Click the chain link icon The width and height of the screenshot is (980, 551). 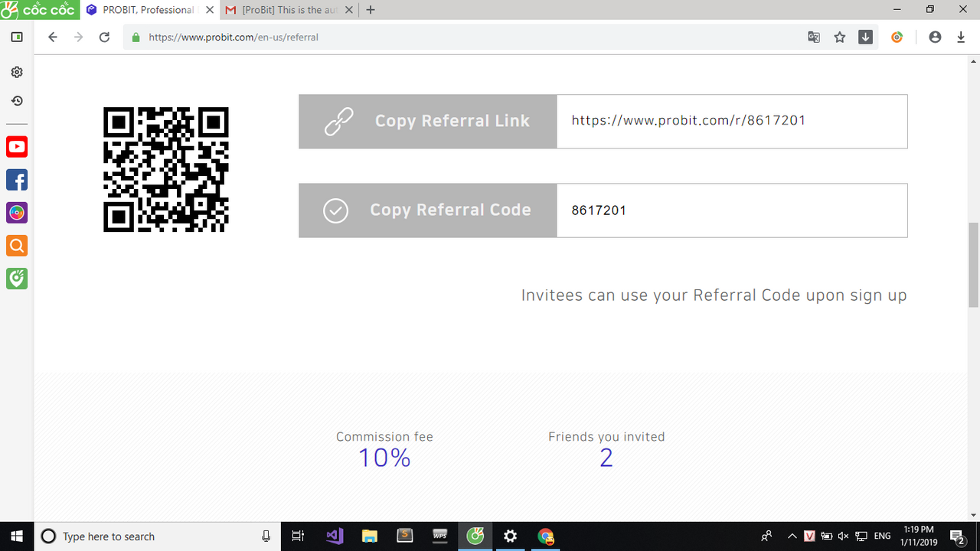pos(338,122)
